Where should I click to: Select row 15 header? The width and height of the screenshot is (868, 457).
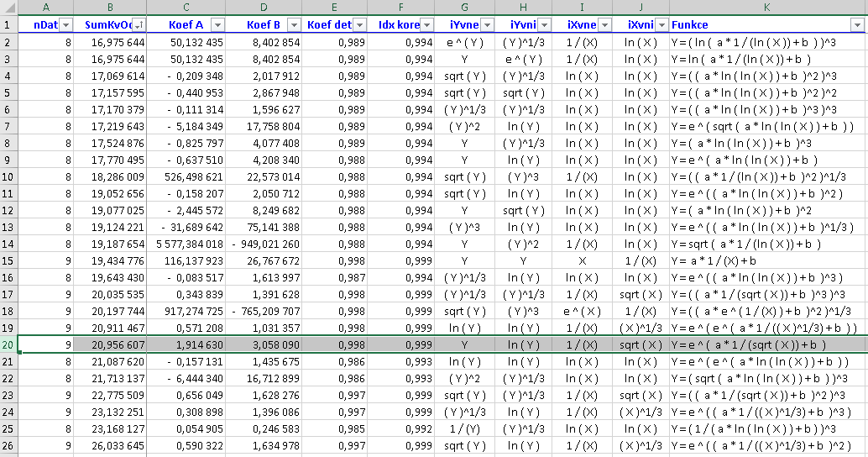click(x=8, y=260)
